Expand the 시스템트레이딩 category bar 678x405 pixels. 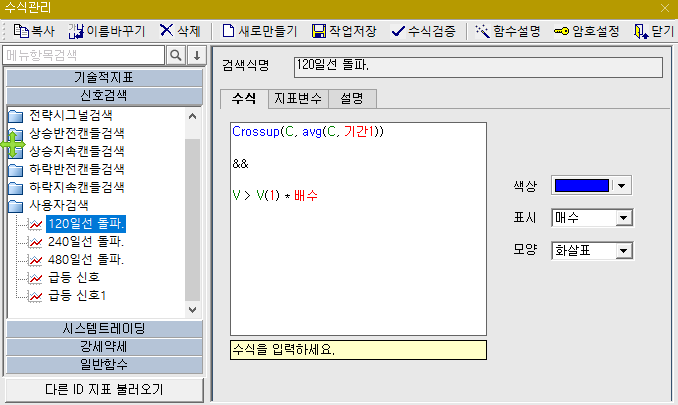104,329
